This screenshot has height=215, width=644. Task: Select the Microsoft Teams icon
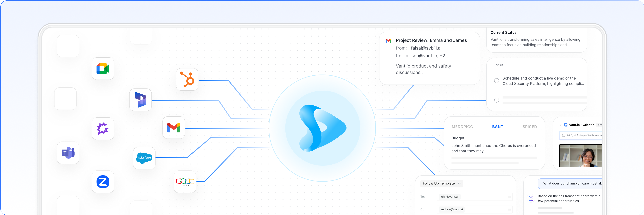click(68, 153)
